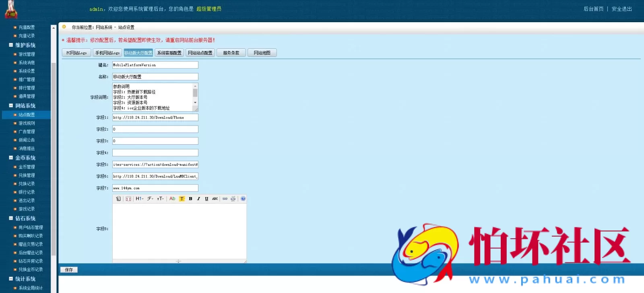Open 广告管理 in the sidebar
Image resolution: width=644 pixels, height=293 pixels.
click(x=27, y=132)
